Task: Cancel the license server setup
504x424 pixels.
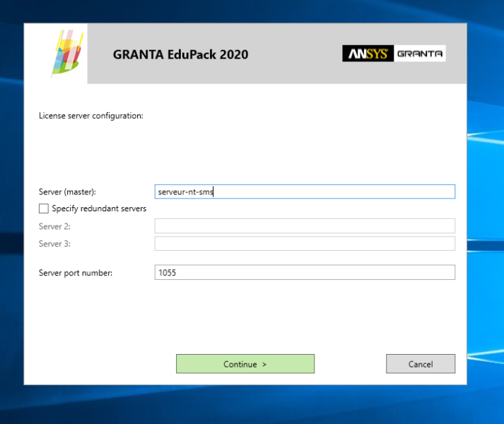Action: pyautogui.click(x=420, y=364)
